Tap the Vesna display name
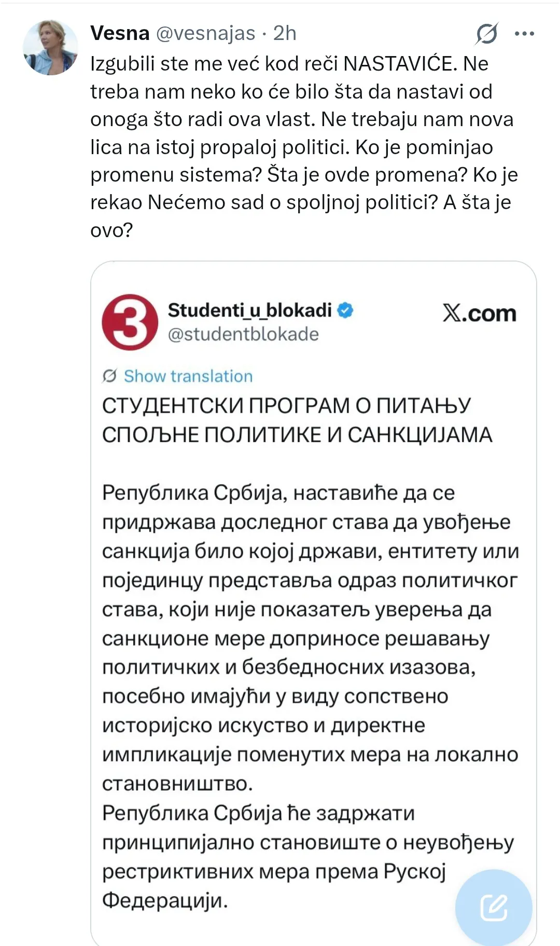Screen dimensions: 560x946 pyautogui.click(x=120, y=33)
